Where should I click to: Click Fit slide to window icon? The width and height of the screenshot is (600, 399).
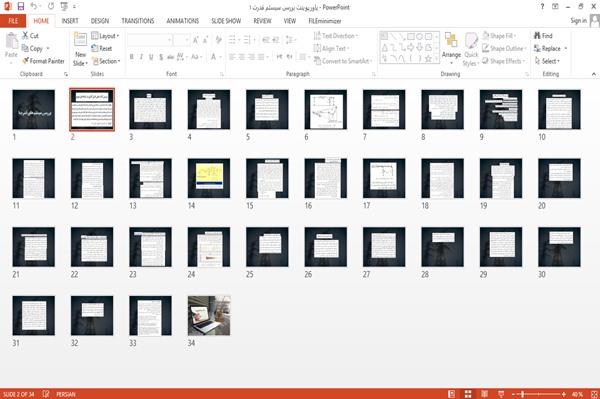tap(594, 394)
